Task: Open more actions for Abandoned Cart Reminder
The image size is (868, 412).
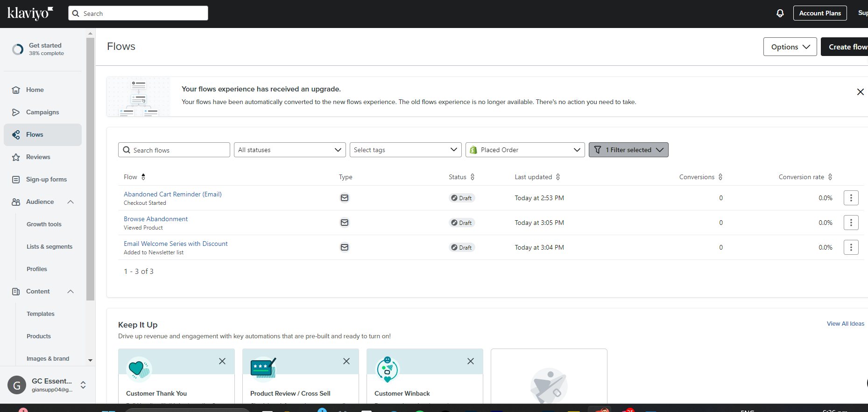Action: tap(851, 198)
